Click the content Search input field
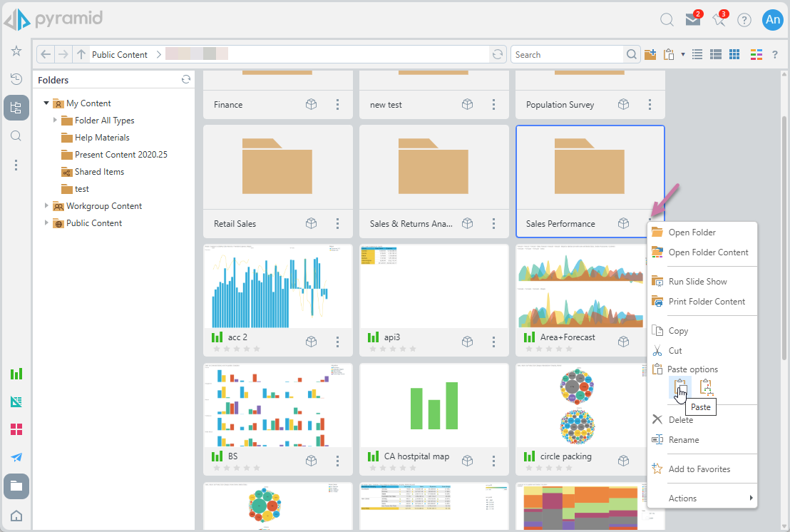790x532 pixels. [568, 55]
